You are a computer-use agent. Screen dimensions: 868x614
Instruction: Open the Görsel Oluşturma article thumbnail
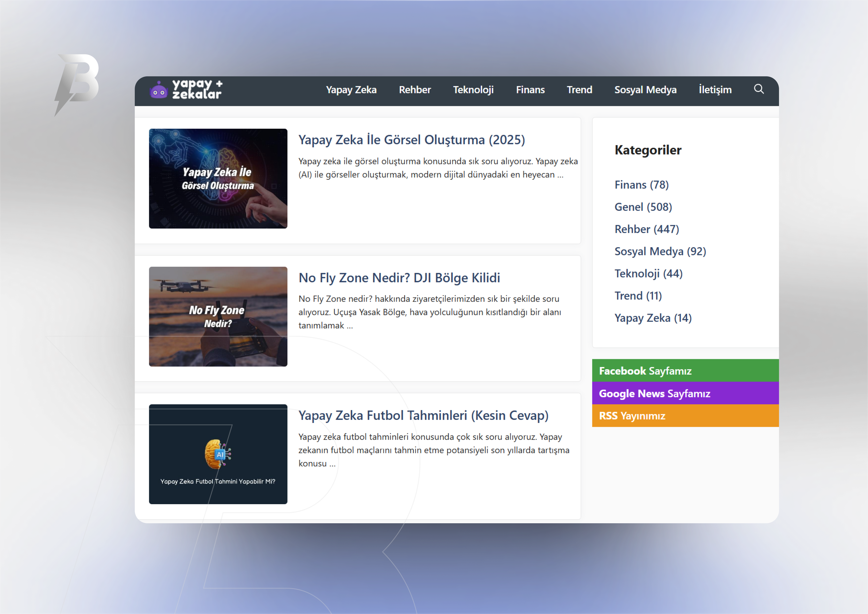pyautogui.click(x=218, y=179)
